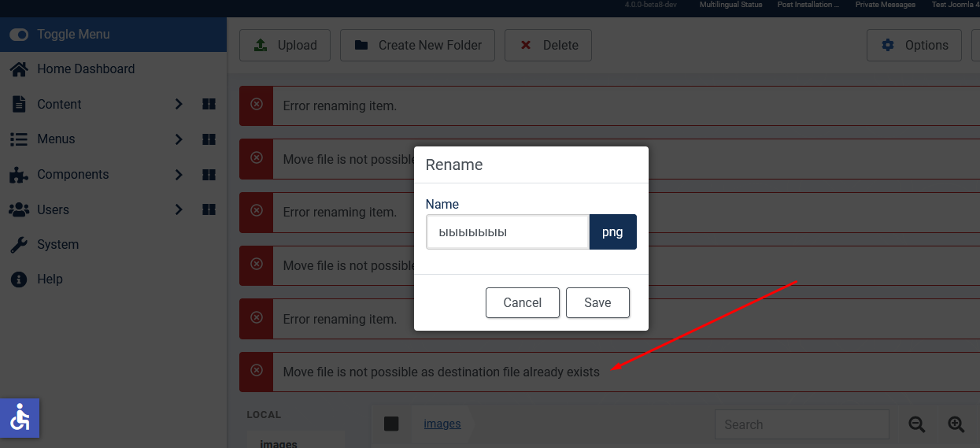Open Content dashboard grid icon
This screenshot has width=980, height=448.
[209, 104]
